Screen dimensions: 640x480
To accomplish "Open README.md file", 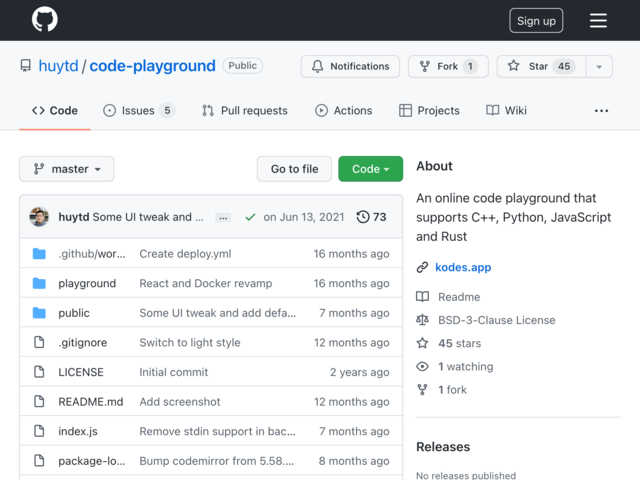I will pos(91,402).
